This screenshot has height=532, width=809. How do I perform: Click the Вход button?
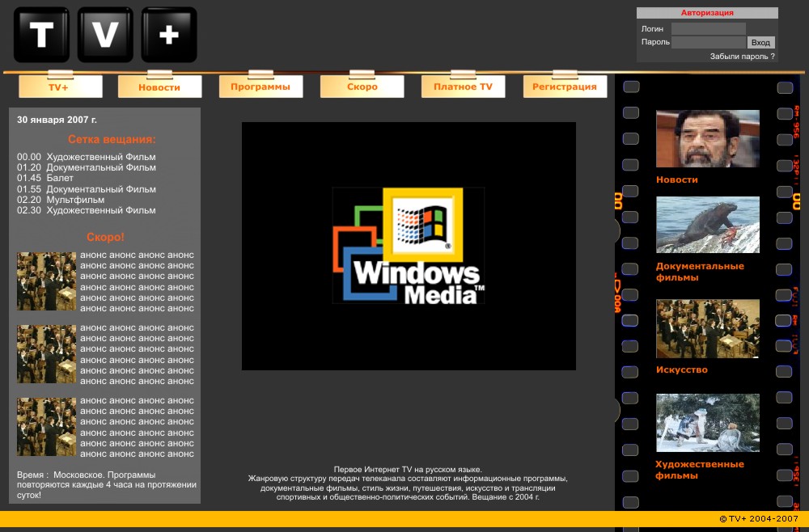pyautogui.click(x=761, y=42)
